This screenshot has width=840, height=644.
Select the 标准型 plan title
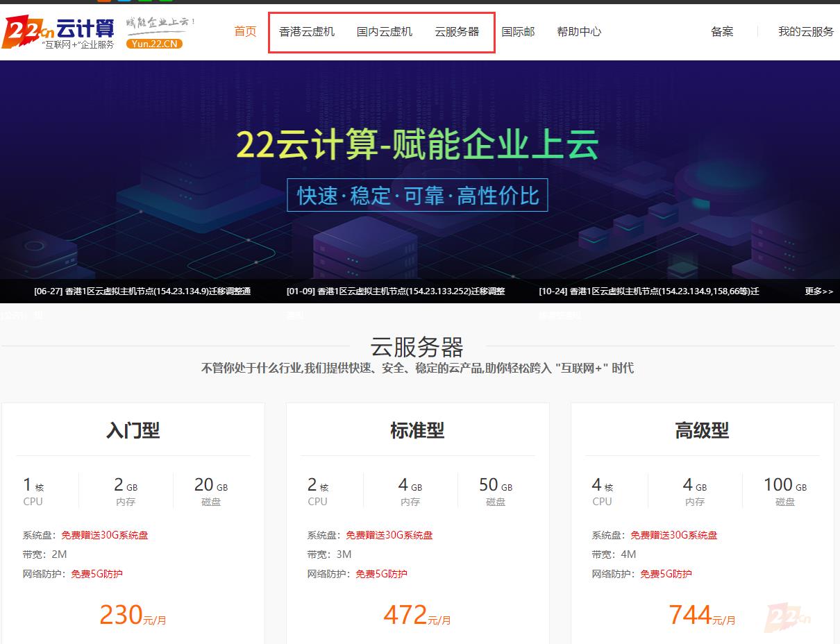click(417, 430)
